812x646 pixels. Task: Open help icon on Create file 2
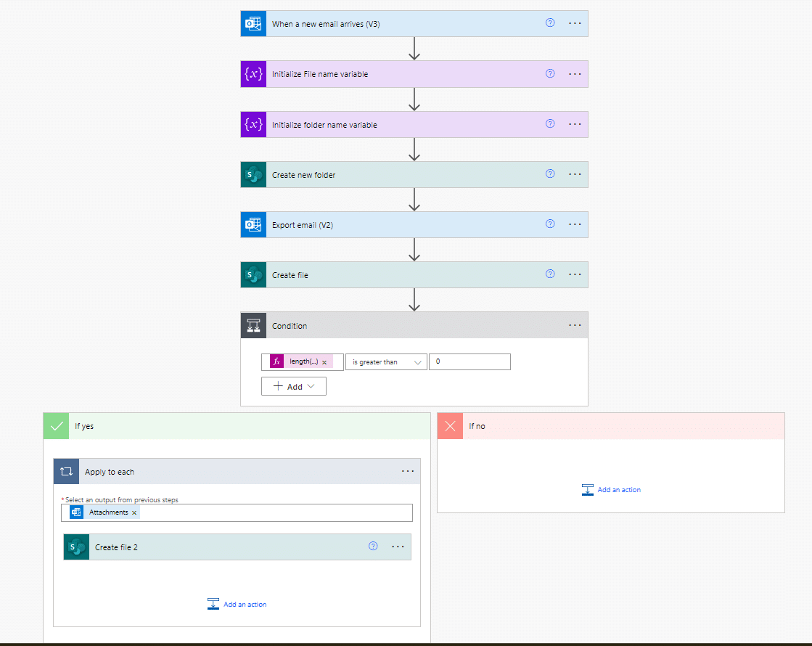tap(372, 546)
